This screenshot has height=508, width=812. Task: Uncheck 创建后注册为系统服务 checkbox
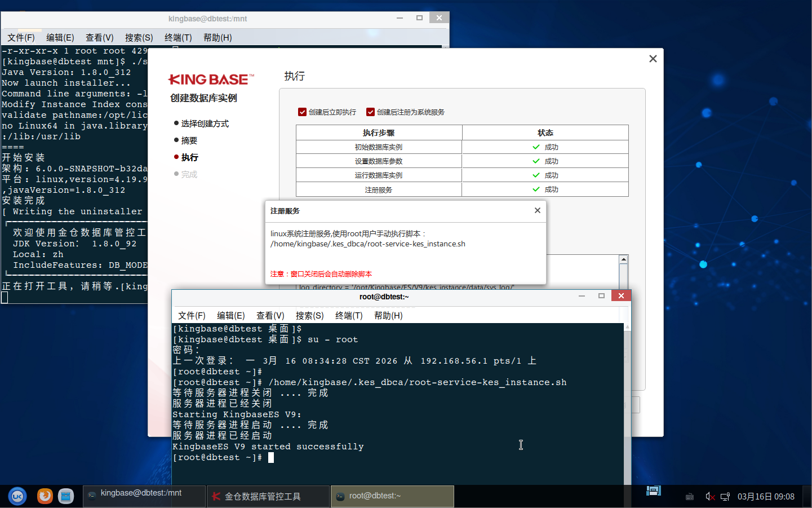(370, 112)
